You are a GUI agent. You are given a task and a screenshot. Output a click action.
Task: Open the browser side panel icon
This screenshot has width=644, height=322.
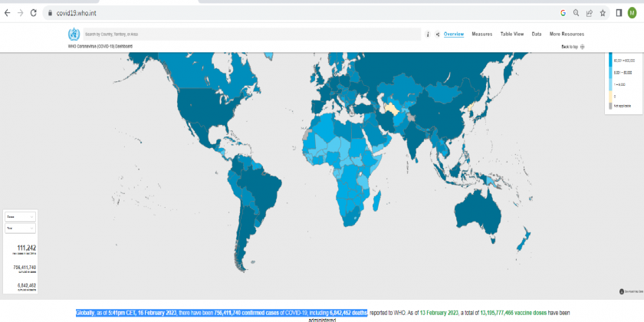click(619, 13)
